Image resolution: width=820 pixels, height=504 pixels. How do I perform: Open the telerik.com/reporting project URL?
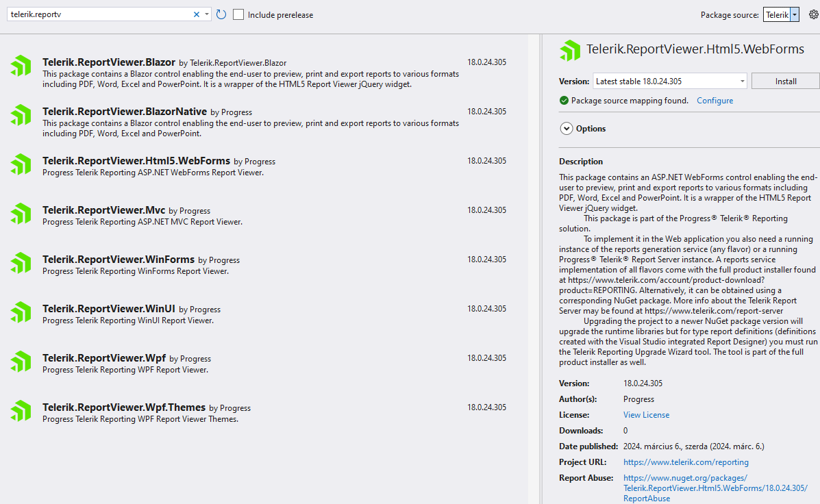686,462
